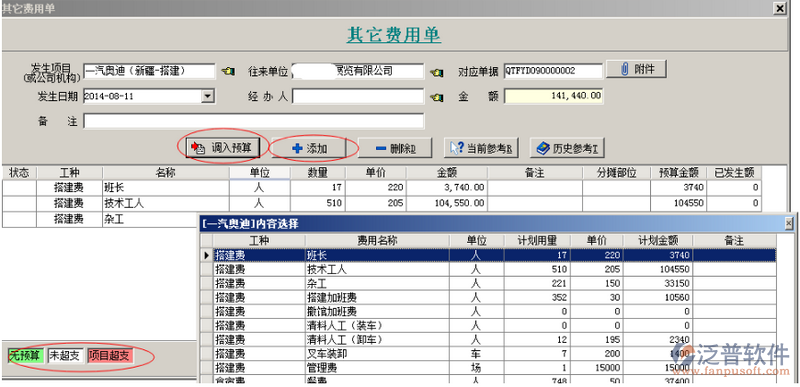The height and width of the screenshot is (387, 800).
Task: Click the row selector arrow of 班长 row
Action: pyautogui.click(x=207, y=255)
